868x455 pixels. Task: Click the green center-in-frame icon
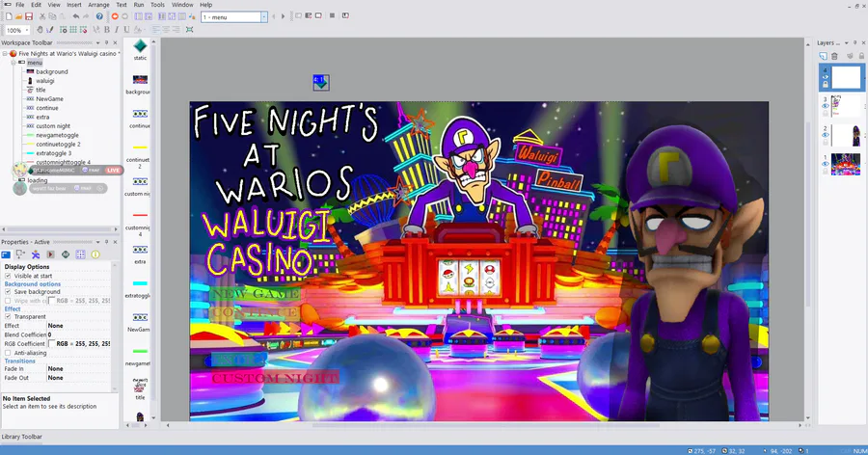click(189, 29)
